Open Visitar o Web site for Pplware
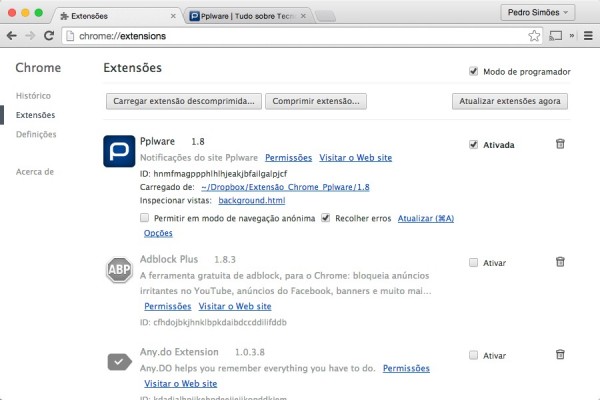The image size is (600, 400). [x=355, y=158]
